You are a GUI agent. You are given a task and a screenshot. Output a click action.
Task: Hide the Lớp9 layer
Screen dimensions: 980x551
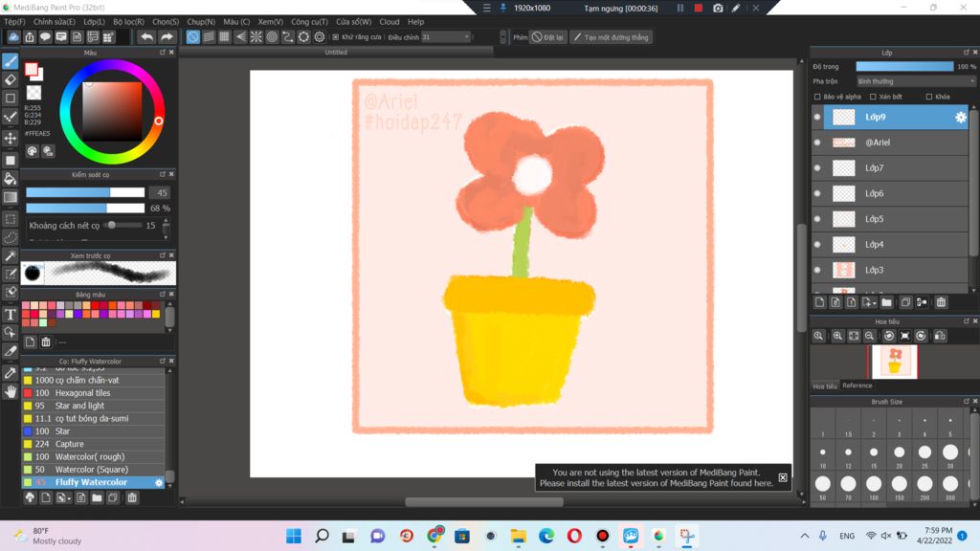pyautogui.click(x=817, y=117)
